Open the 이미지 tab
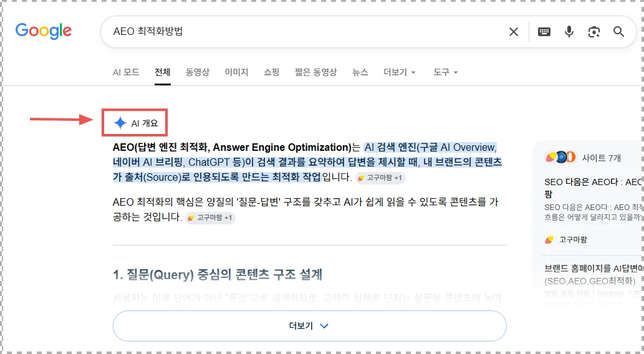The width and height of the screenshot is (644, 354). click(x=236, y=72)
